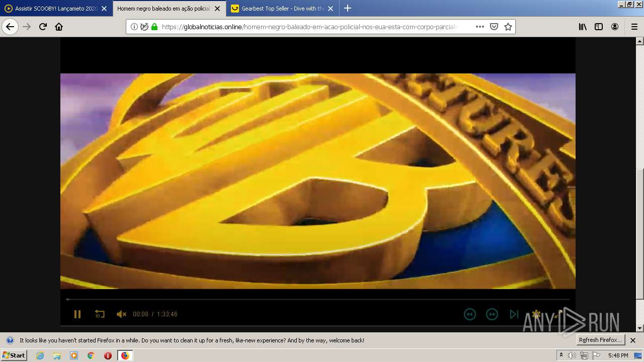644x362 pixels.
Task: Open Firefox account icon
Action: click(615, 27)
